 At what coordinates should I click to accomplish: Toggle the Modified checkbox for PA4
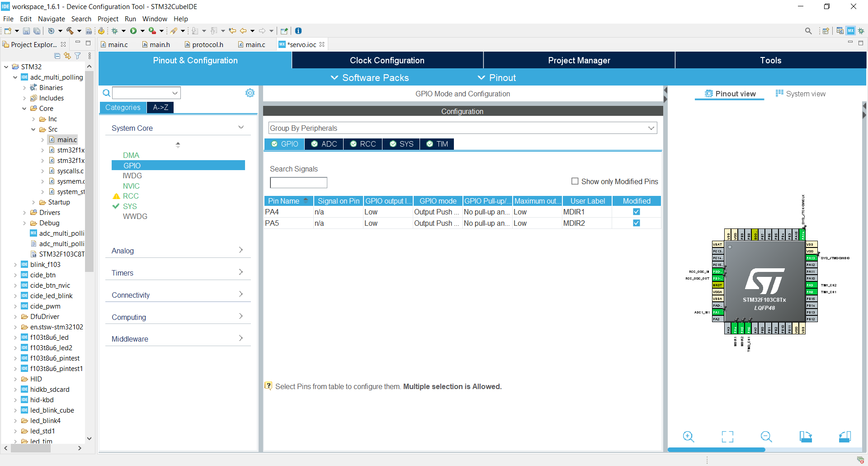pos(637,212)
